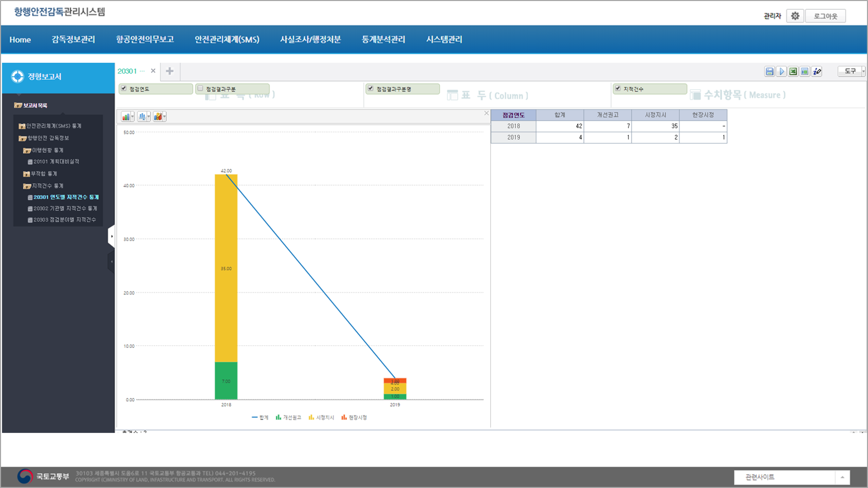Image resolution: width=868 pixels, height=488 pixels.
Task: Click the 항행안전감독관리시스템 title
Action: [60, 12]
